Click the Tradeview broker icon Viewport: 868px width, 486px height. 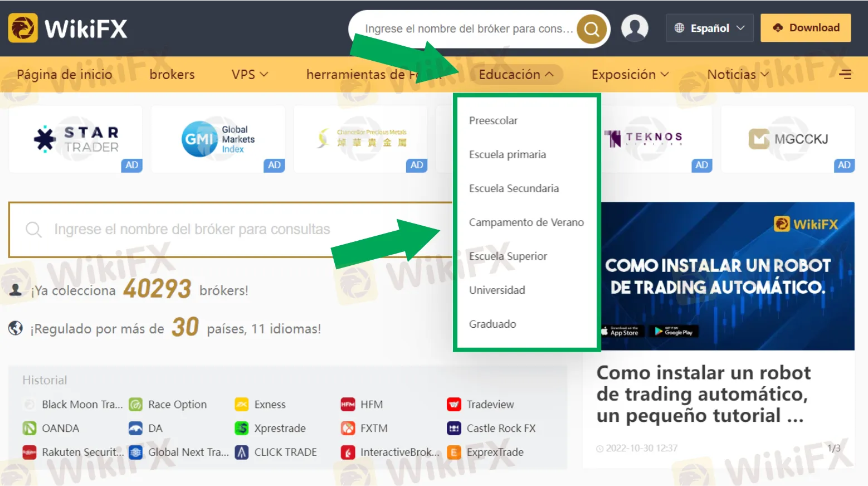coord(454,404)
